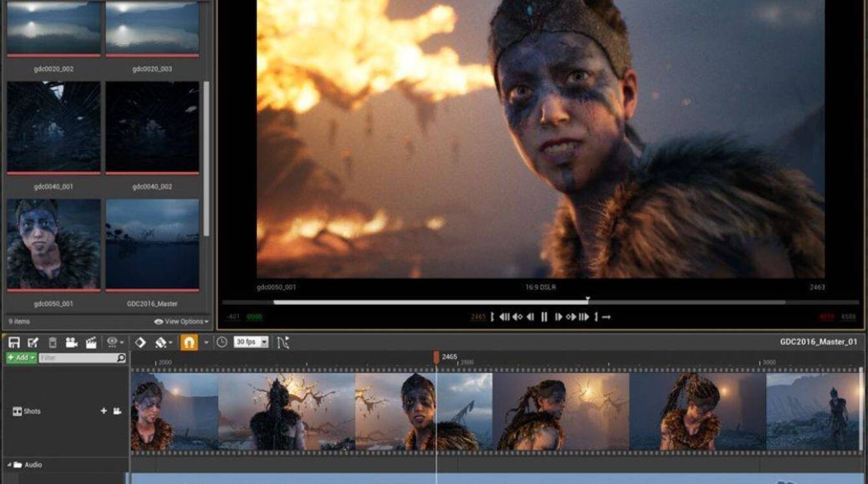Click magnifier icon in Filter field
The height and width of the screenshot is (484, 868).
pos(121,357)
